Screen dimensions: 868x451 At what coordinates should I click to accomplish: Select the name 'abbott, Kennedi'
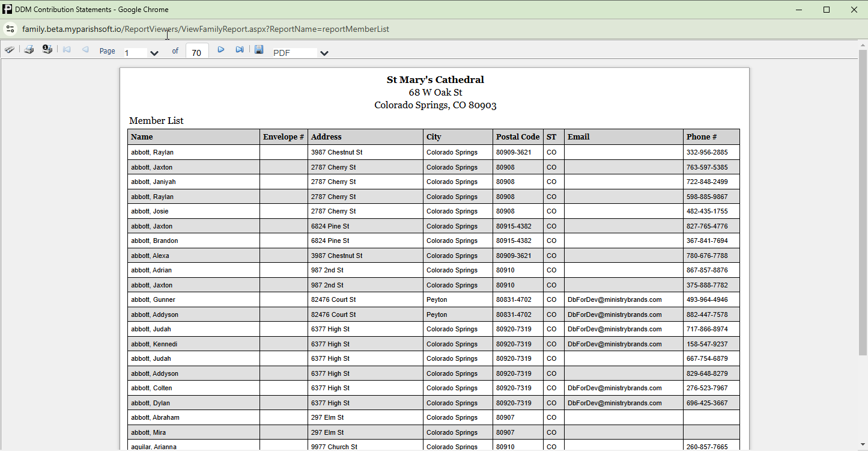pyautogui.click(x=154, y=344)
